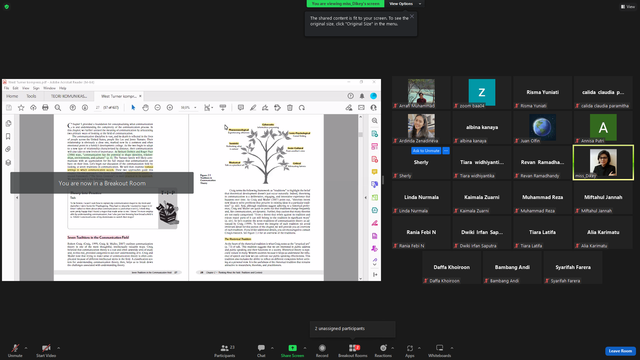Click the green Share Screen button

coord(292,350)
